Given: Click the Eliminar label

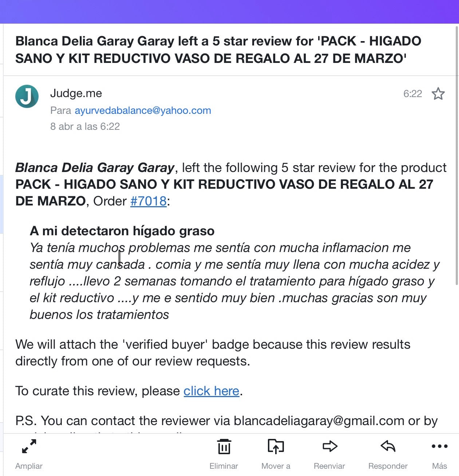Looking at the screenshot, I should [x=223, y=466].
